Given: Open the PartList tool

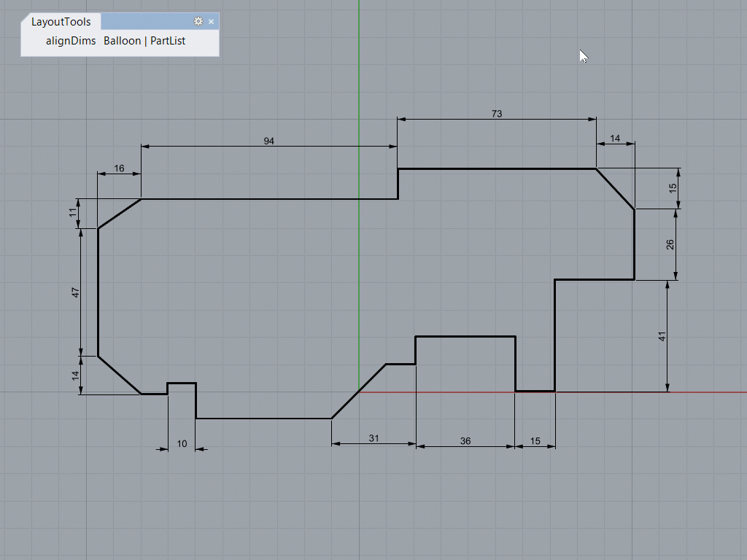Looking at the screenshot, I should (168, 41).
